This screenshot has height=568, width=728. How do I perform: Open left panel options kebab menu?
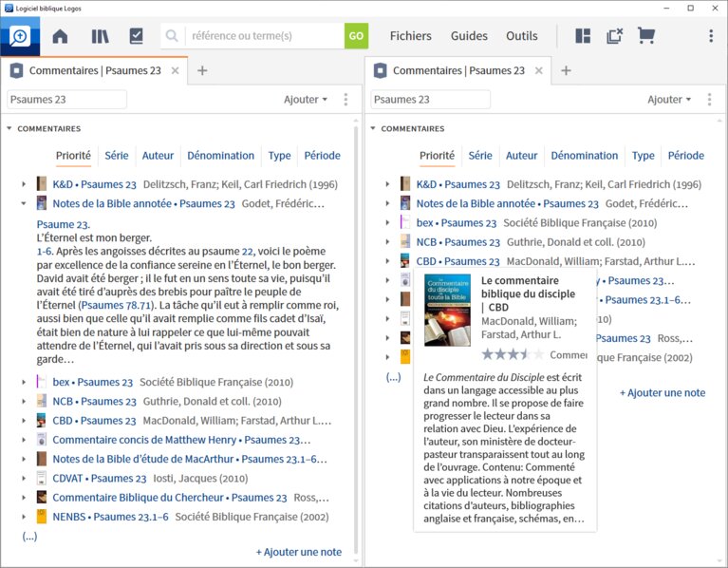coord(345,100)
